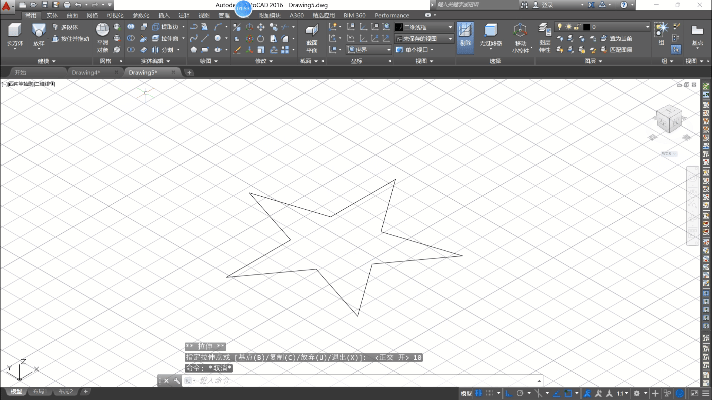Open the Performance ribbon tab

pos(391,15)
